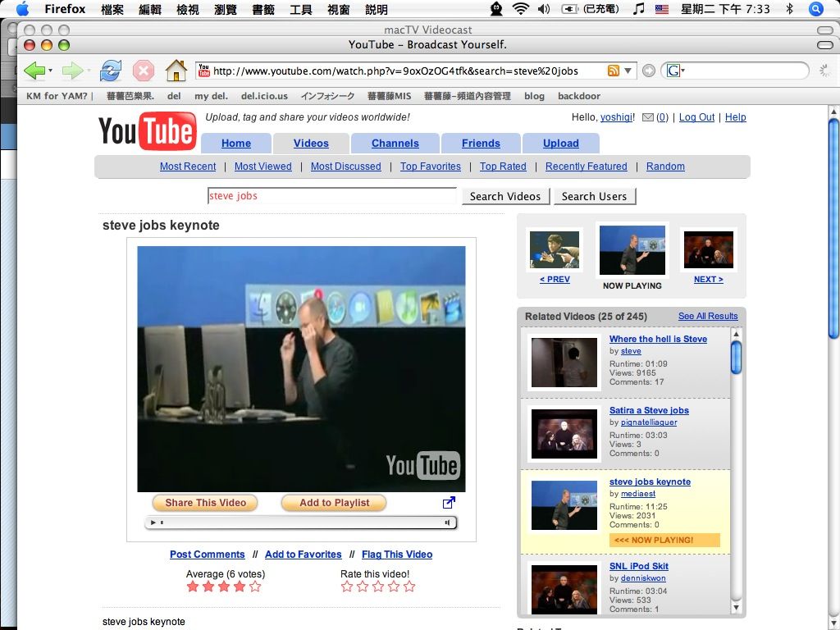
Task: Open the music note menu bar icon
Action: click(x=638, y=9)
